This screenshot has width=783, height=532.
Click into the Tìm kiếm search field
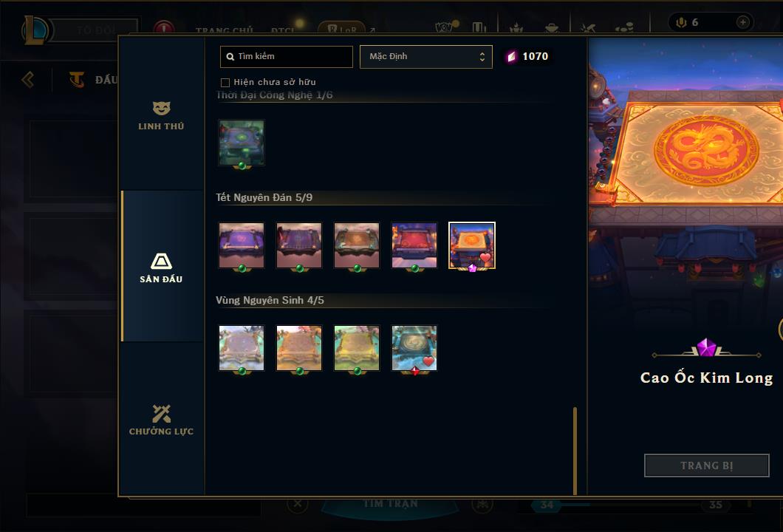(286, 56)
